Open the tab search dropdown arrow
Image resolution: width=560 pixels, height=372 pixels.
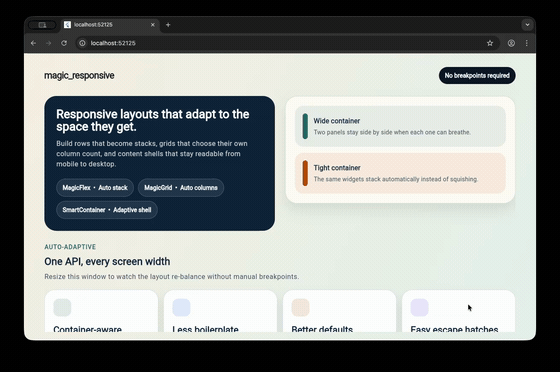tap(527, 25)
